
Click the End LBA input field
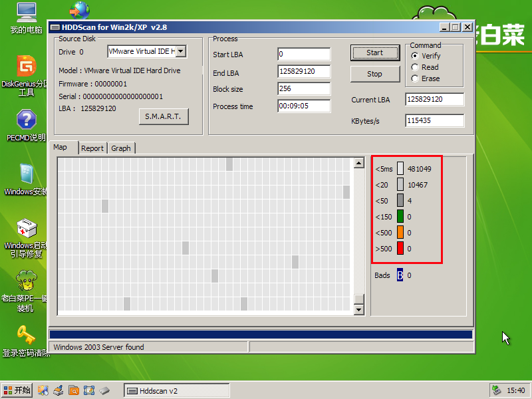click(x=304, y=71)
